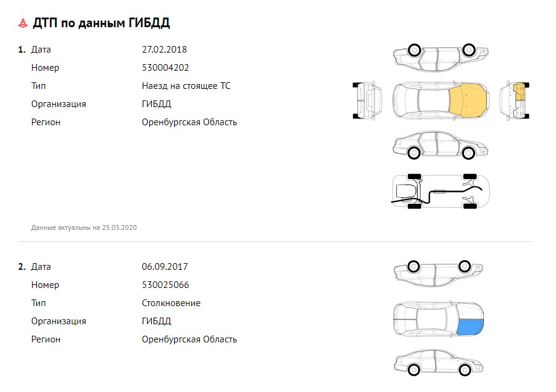This screenshot has width=556, height=392.
Task: Click the note Данные актуальны на 25.03.2020
Action: tap(83, 228)
